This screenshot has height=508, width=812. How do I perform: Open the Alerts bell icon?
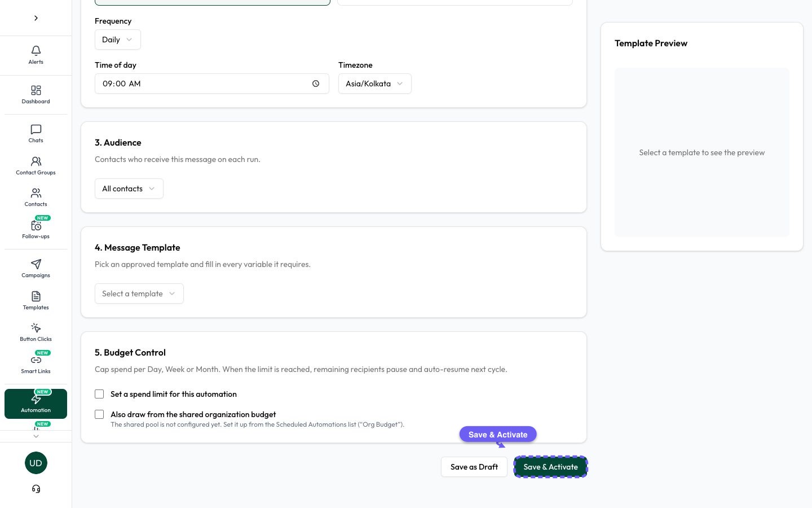(36, 51)
